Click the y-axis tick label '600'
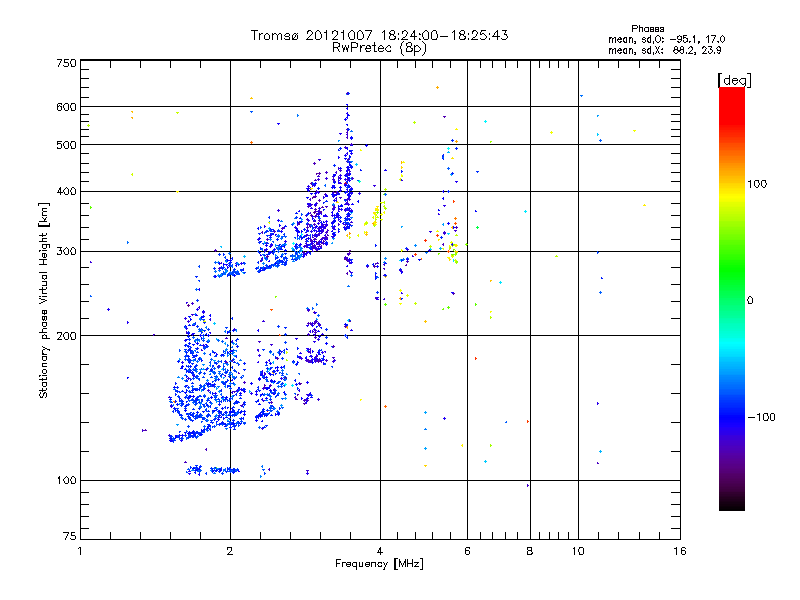The image size is (800, 600). pyautogui.click(x=67, y=107)
